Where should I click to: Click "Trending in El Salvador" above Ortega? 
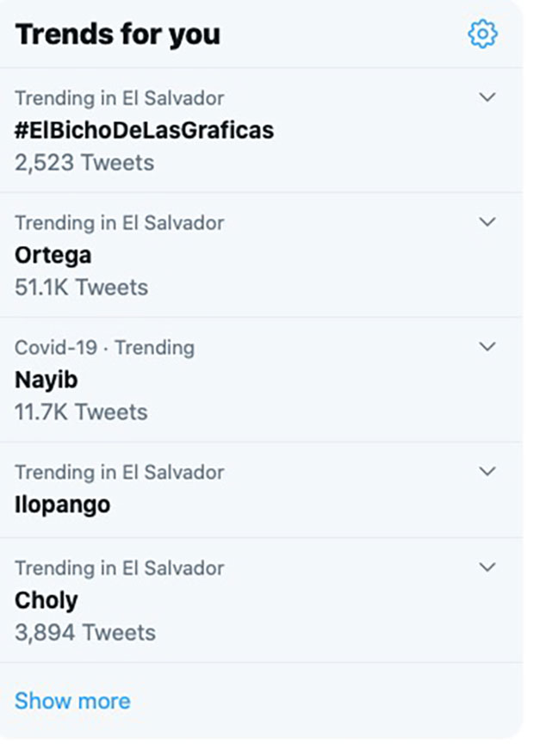119,223
